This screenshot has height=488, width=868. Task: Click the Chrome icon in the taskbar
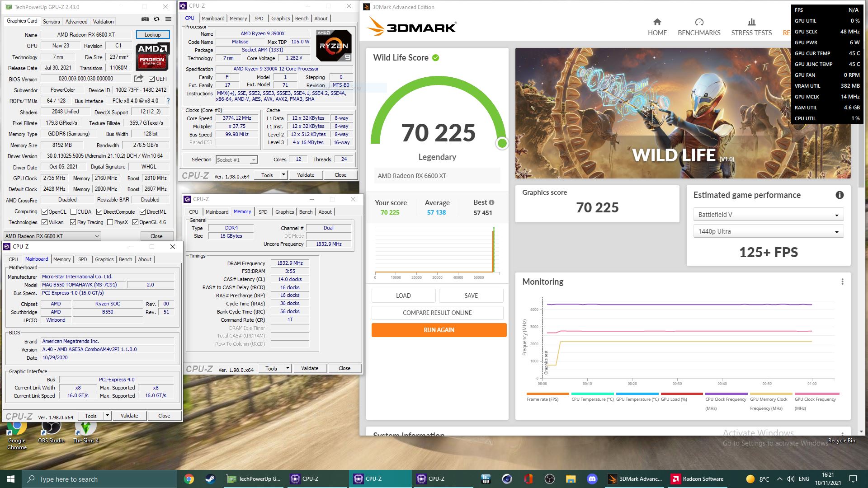(189, 479)
